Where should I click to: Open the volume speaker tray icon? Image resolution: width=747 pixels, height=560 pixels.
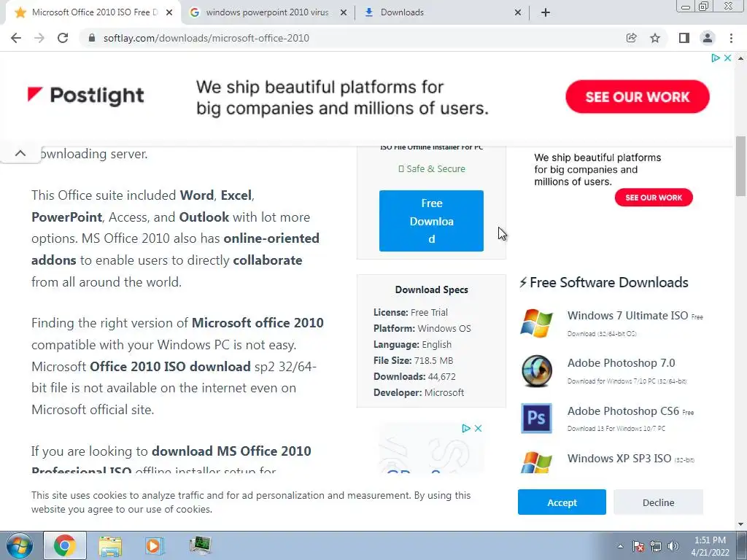[x=673, y=546]
